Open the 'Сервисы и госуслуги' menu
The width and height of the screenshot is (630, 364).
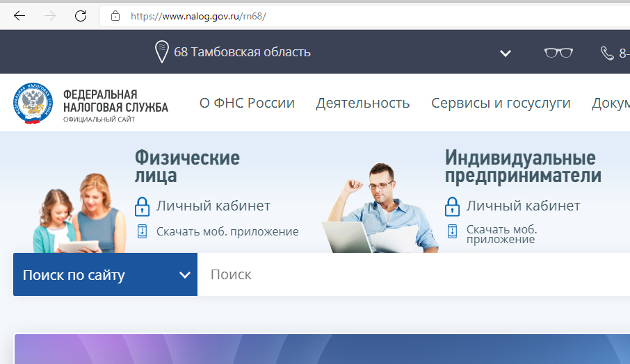click(x=501, y=103)
